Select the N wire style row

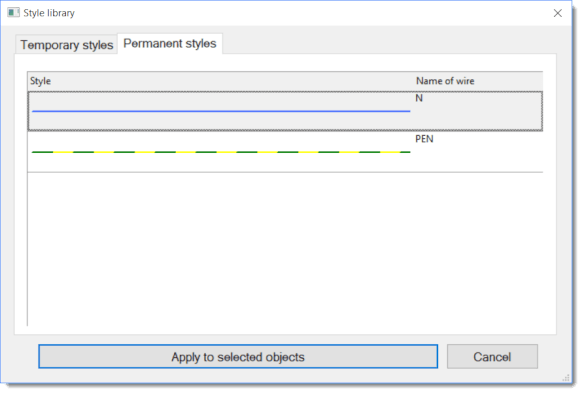click(285, 111)
